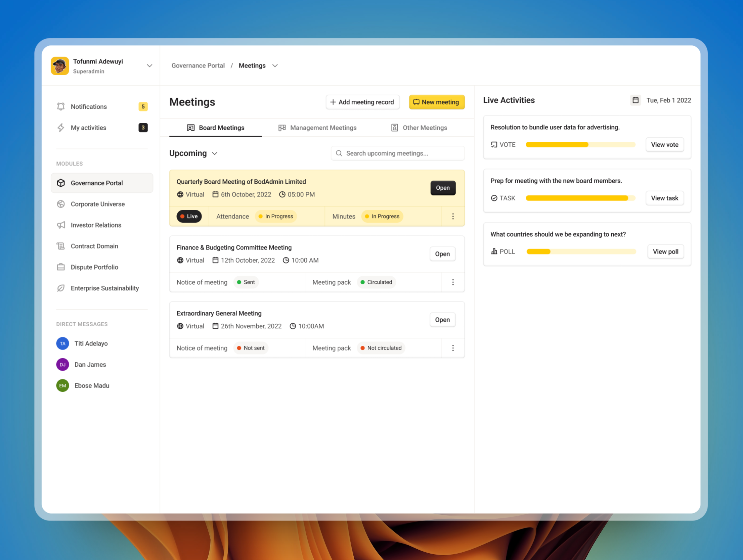
Task: Click the search magnifier in upcoming meetings
Action: pos(339,153)
